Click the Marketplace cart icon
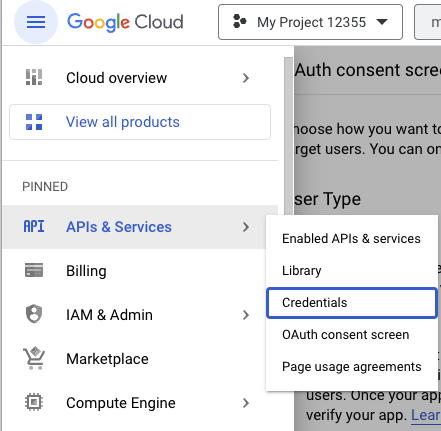This screenshot has width=441, height=431. click(x=34, y=358)
